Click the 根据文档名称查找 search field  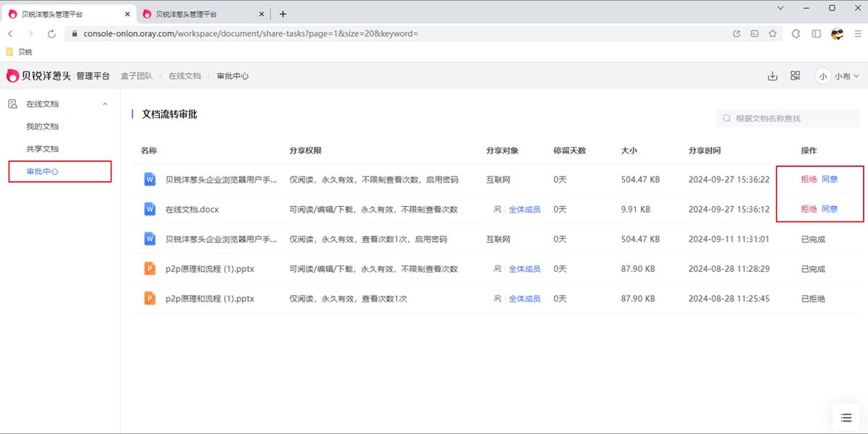pyautogui.click(x=788, y=119)
